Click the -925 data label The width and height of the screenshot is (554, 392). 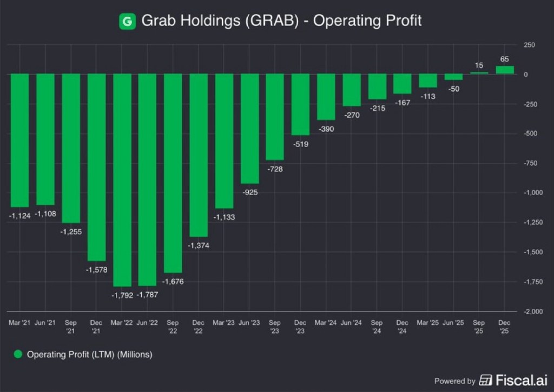coord(249,192)
